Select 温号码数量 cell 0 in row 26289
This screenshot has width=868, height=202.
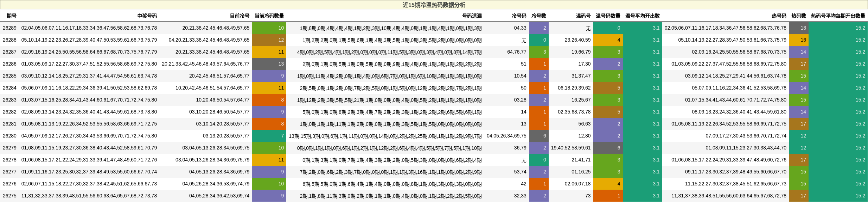point(608,28)
